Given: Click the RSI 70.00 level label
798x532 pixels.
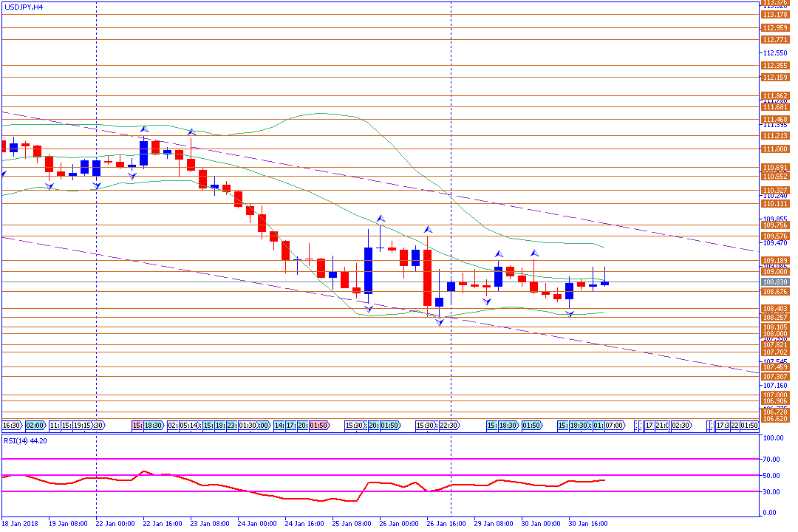Looking at the screenshot, I should coord(774,459).
